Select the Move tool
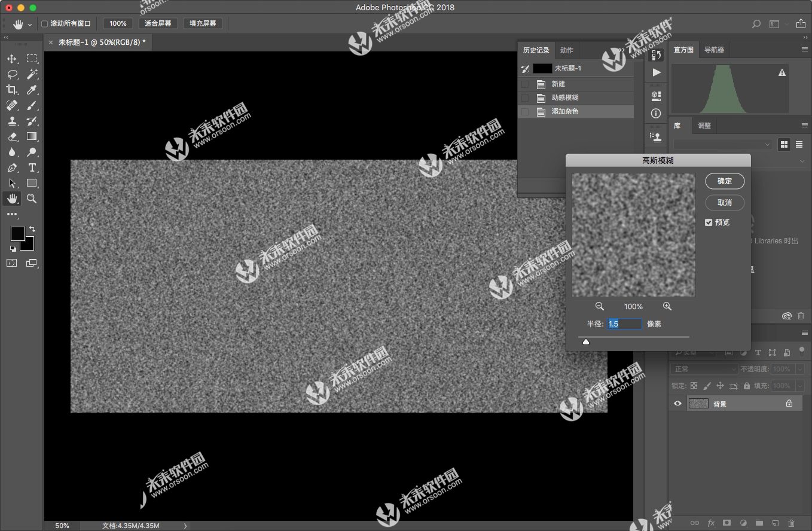This screenshot has width=812, height=531. [x=11, y=59]
